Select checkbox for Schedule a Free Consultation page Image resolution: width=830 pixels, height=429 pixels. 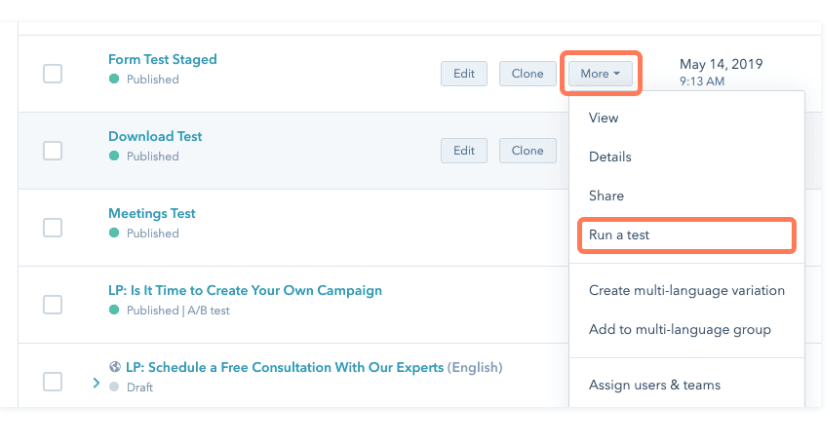pos(52,382)
